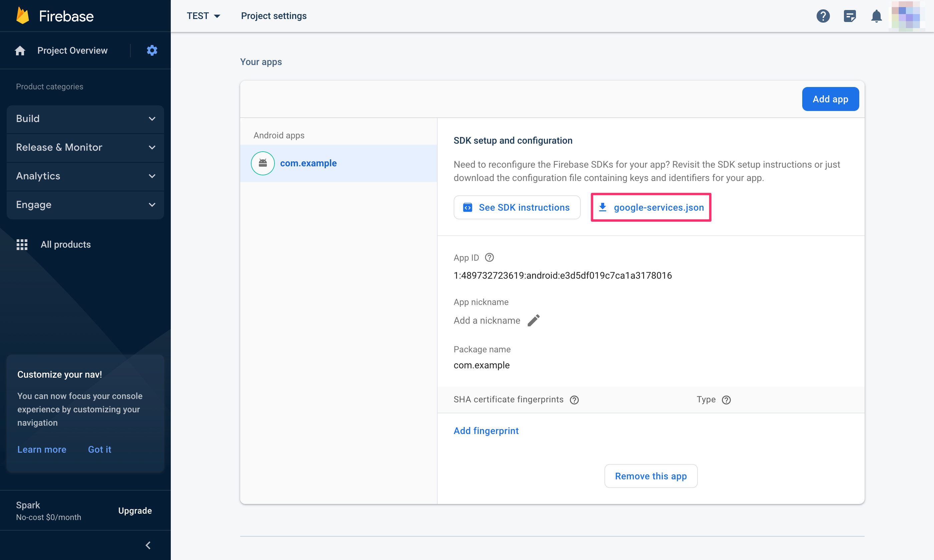
Task: Click the Add app button
Action: coord(830,99)
